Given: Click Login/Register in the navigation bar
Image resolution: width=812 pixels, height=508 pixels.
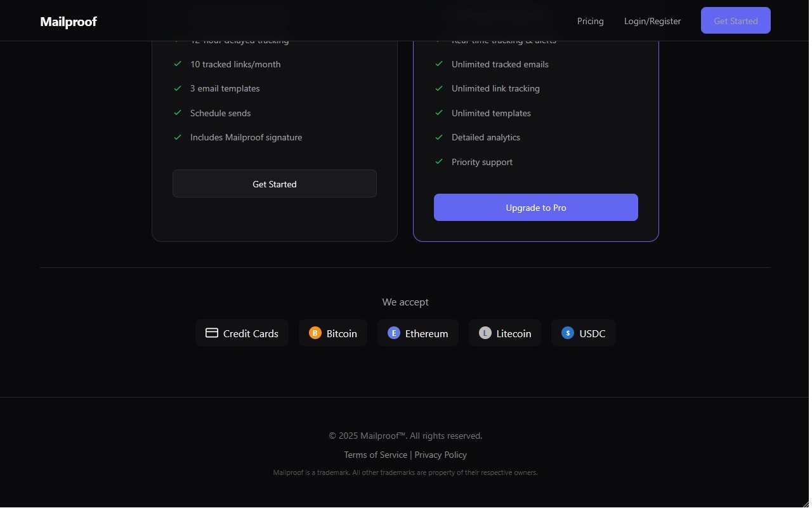Looking at the screenshot, I should coord(652,21).
